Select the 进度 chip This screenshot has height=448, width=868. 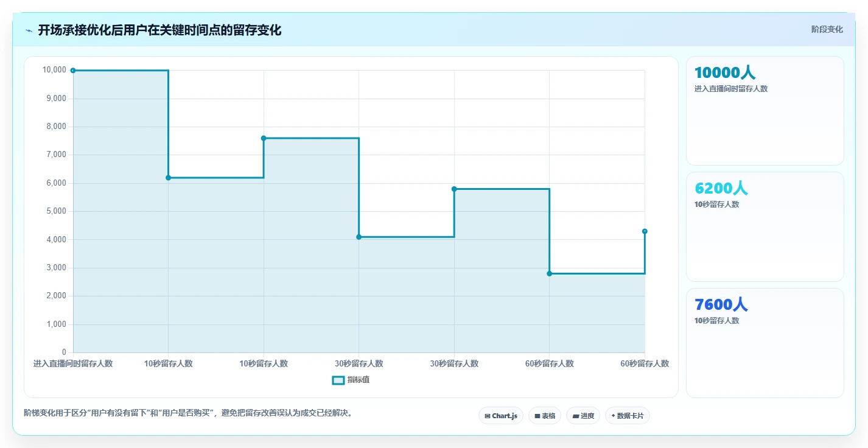(583, 416)
